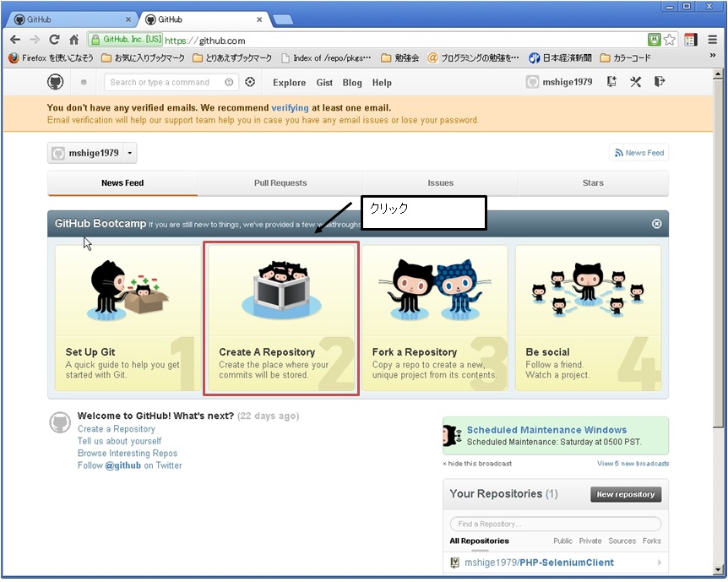Click the browser back arrow
This screenshot has height=582, width=728.
[x=15, y=40]
